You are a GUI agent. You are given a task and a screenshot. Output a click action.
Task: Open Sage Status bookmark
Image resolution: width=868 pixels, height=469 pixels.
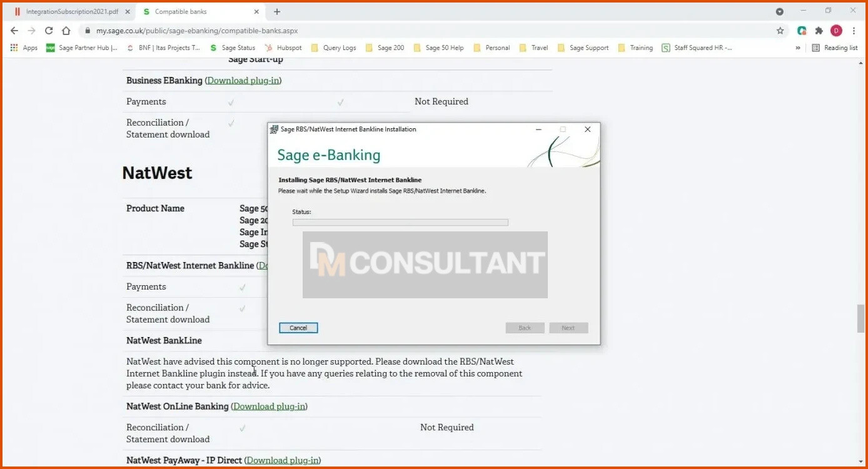[x=233, y=48]
